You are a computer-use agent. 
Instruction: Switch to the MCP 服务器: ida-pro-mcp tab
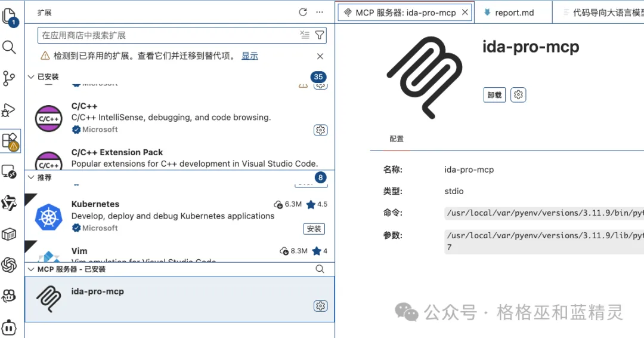[405, 13]
